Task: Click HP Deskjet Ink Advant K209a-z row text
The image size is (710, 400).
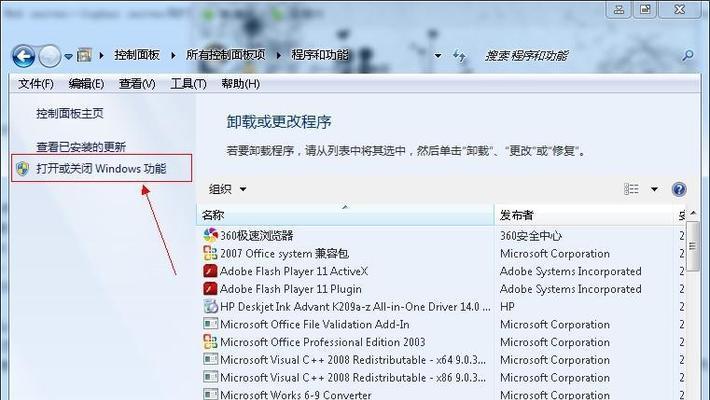Action: [355, 307]
